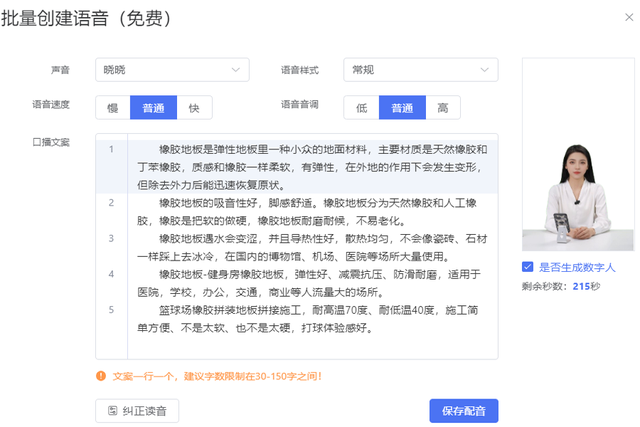Image resolution: width=640 pixels, height=427 pixels.
Task: Set speech speed to 快
Action: pos(194,108)
